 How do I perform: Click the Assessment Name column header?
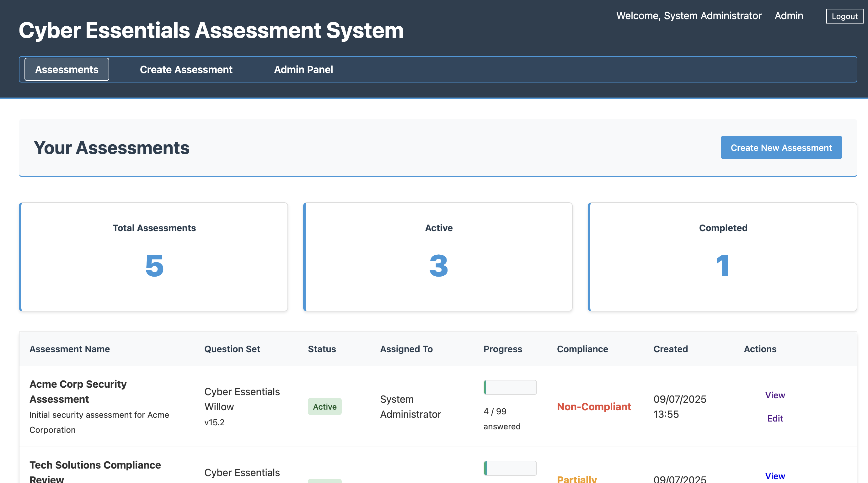click(x=69, y=349)
